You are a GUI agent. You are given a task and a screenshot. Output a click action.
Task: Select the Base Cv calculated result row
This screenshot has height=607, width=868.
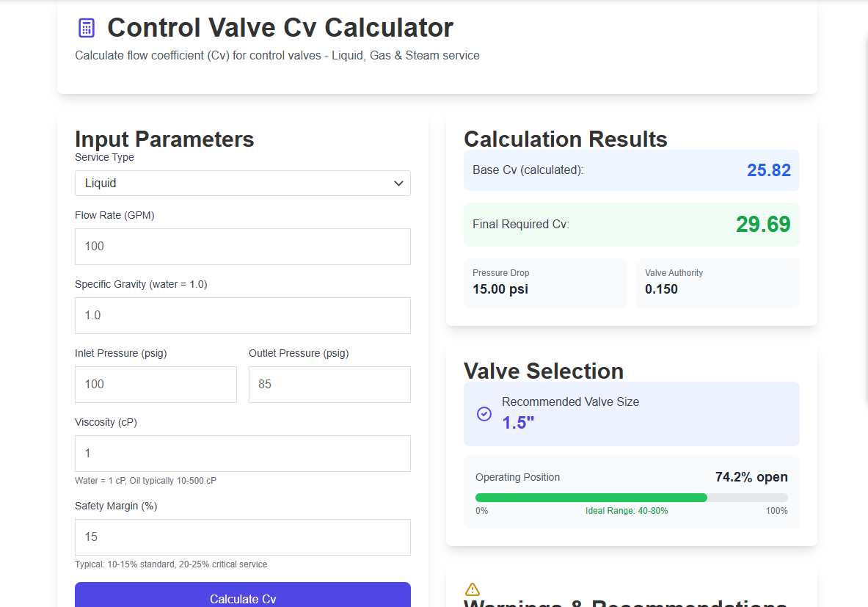click(631, 170)
